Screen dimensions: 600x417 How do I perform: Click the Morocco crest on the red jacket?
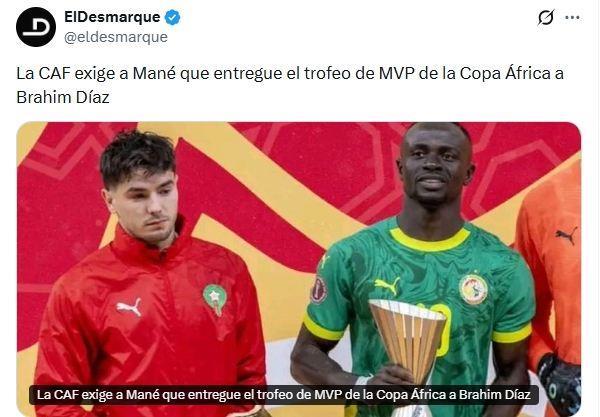click(215, 299)
